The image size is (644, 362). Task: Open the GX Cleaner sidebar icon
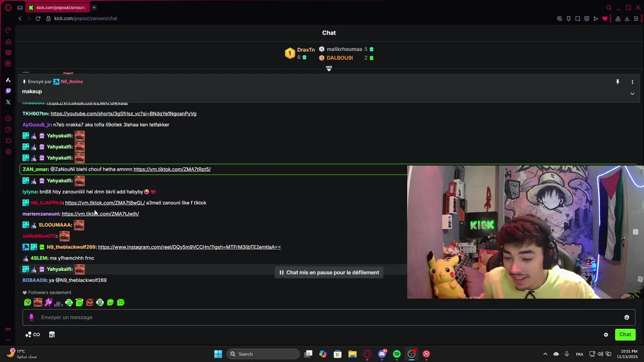click(x=8, y=41)
